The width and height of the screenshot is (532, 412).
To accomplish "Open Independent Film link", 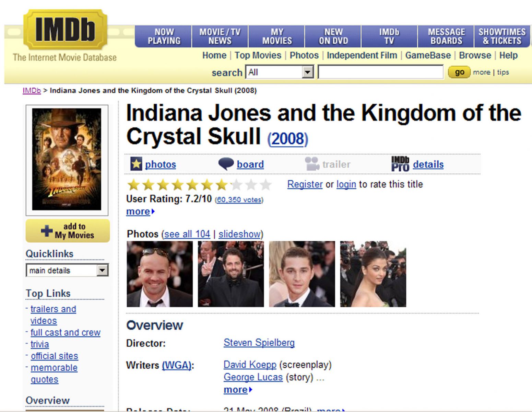I will pyautogui.click(x=362, y=55).
